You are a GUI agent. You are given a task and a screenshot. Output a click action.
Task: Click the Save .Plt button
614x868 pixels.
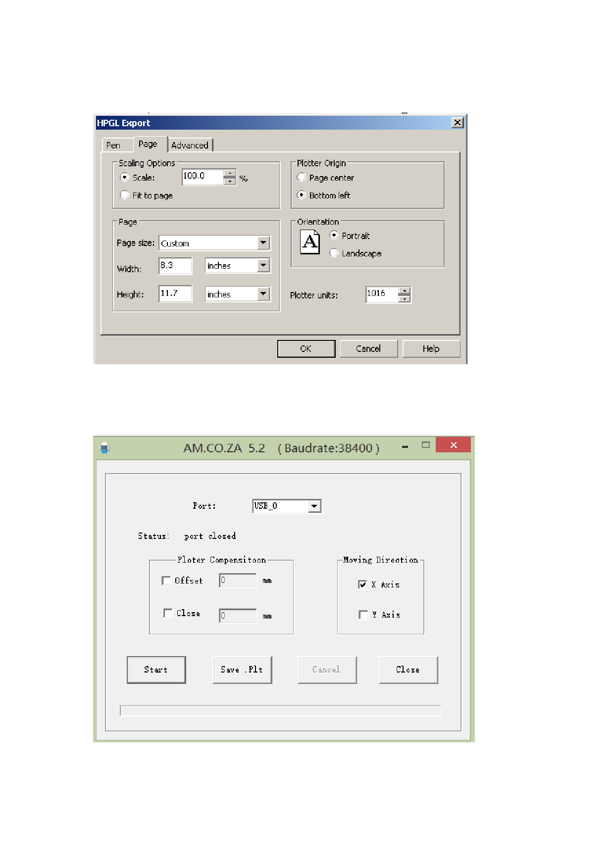click(242, 670)
